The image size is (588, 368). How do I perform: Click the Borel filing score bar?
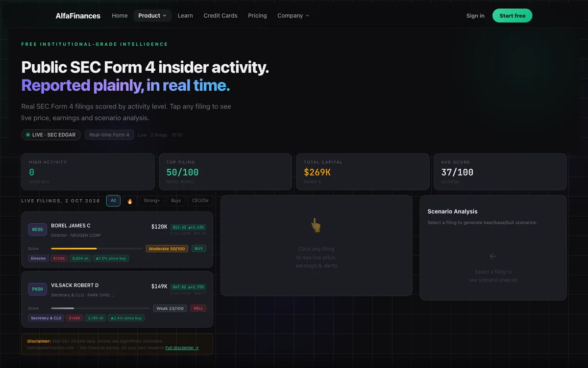pyautogui.click(x=97, y=249)
